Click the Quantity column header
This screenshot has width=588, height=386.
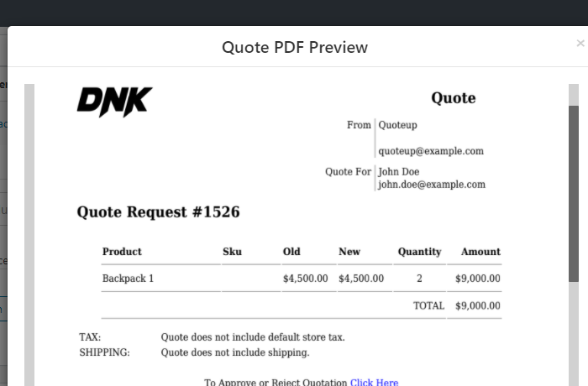(419, 252)
